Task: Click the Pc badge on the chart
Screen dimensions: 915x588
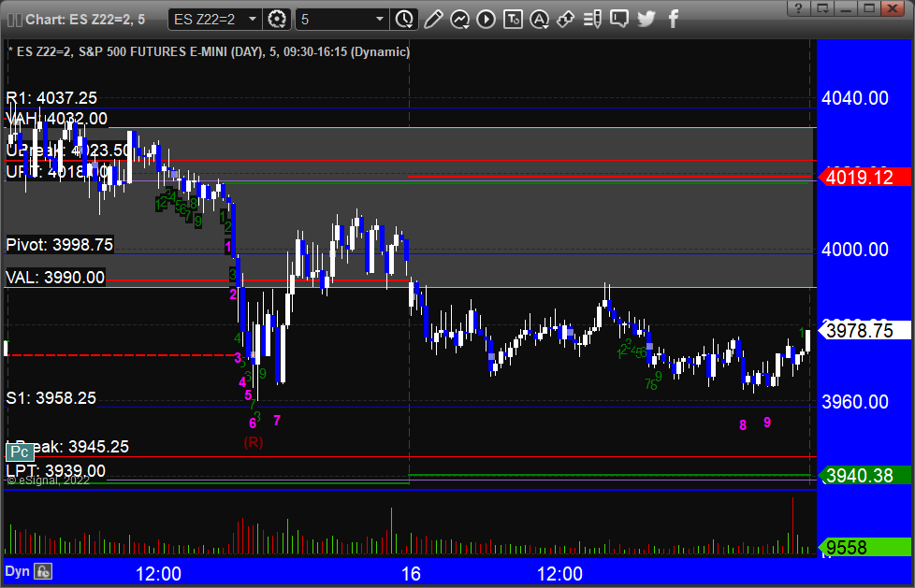Action: [x=20, y=452]
